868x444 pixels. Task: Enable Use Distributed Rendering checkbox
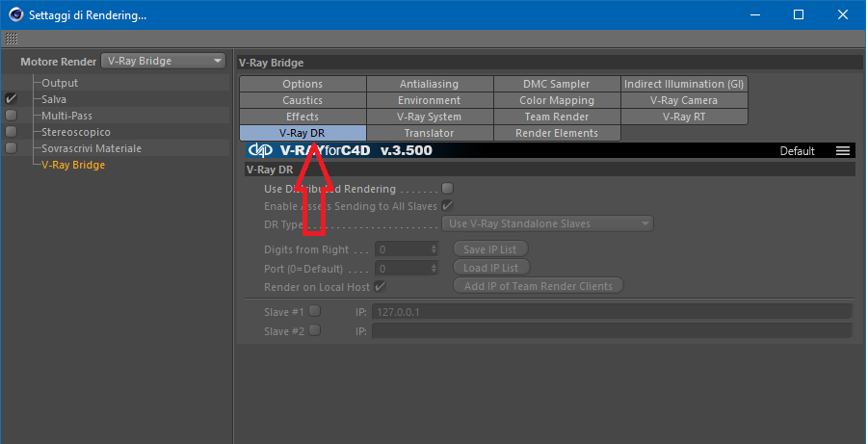447,188
